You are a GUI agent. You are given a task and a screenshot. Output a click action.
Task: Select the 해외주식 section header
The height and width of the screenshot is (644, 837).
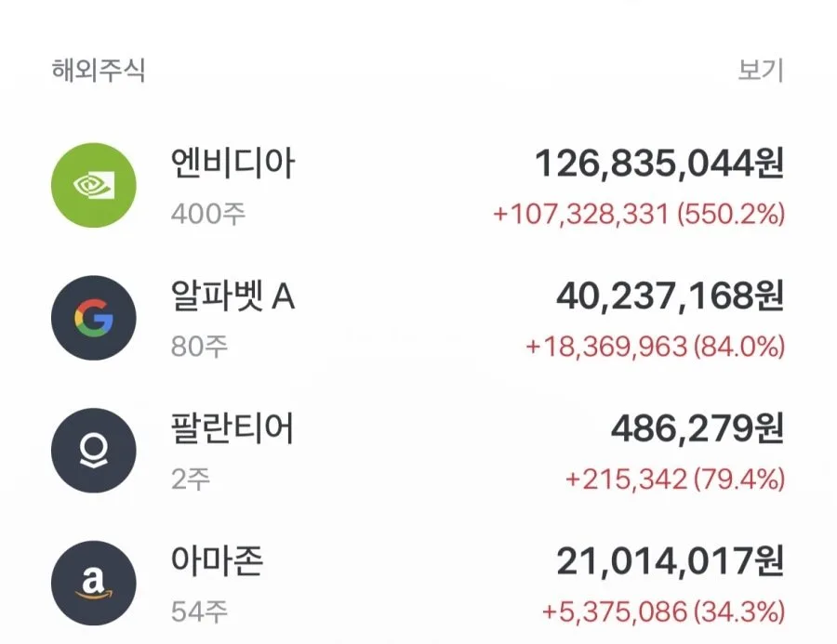tap(99, 70)
